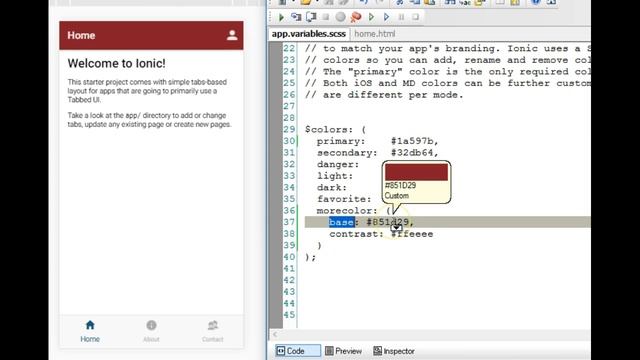
Task: Click the selected word 'base' on line 37
Action: [x=342, y=222]
